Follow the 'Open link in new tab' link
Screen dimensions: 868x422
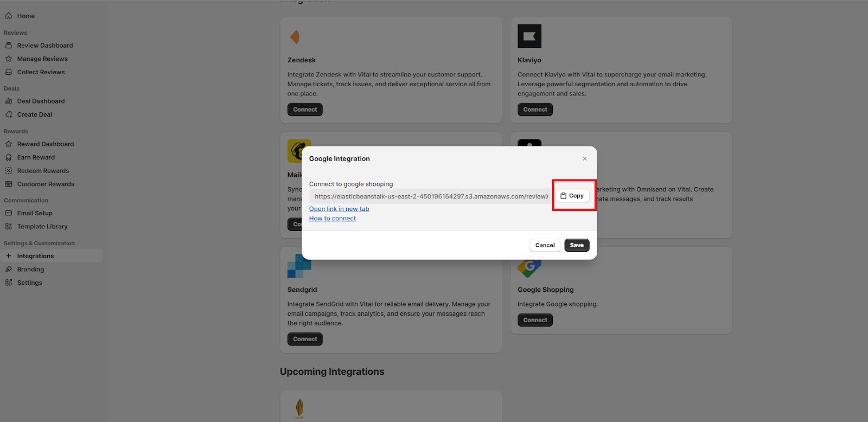point(339,209)
